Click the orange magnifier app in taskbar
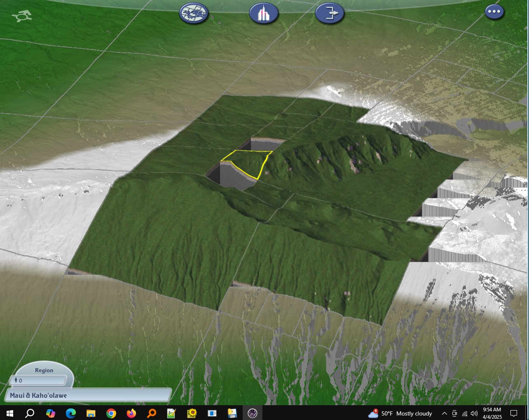The height and width of the screenshot is (420, 529). pyautogui.click(x=152, y=413)
